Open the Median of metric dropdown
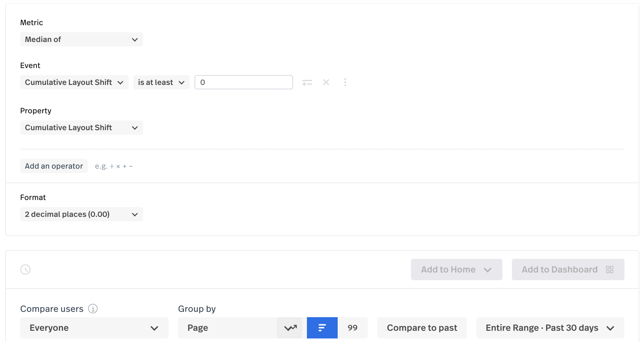Viewport: 644px width, 342px height. [81, 39]
